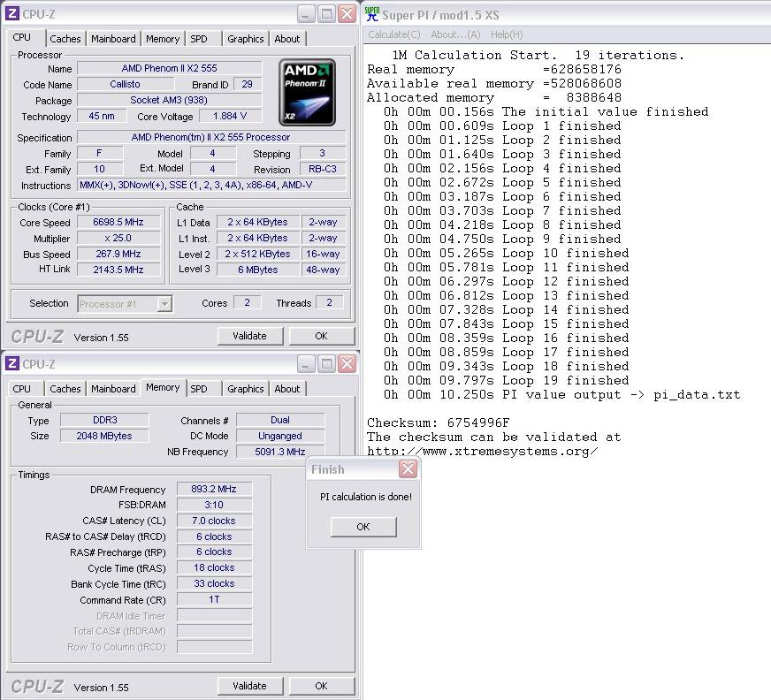Select Memory tab in bottom CPU-Z window
Screen dimensions: 771x700
pos(163,387)
